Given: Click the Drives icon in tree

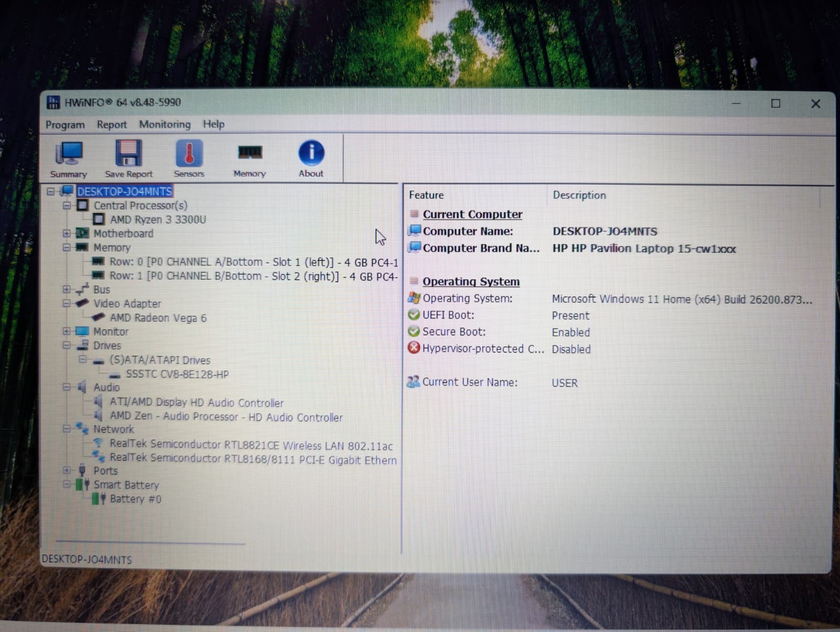Looking at the screenshot, I should (x=82, y=345).
